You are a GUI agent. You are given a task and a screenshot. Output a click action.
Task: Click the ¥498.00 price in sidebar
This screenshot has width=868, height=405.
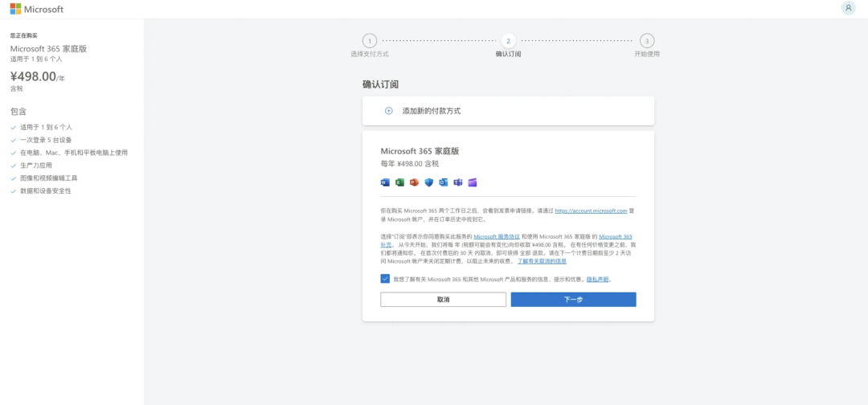(33, 76)
